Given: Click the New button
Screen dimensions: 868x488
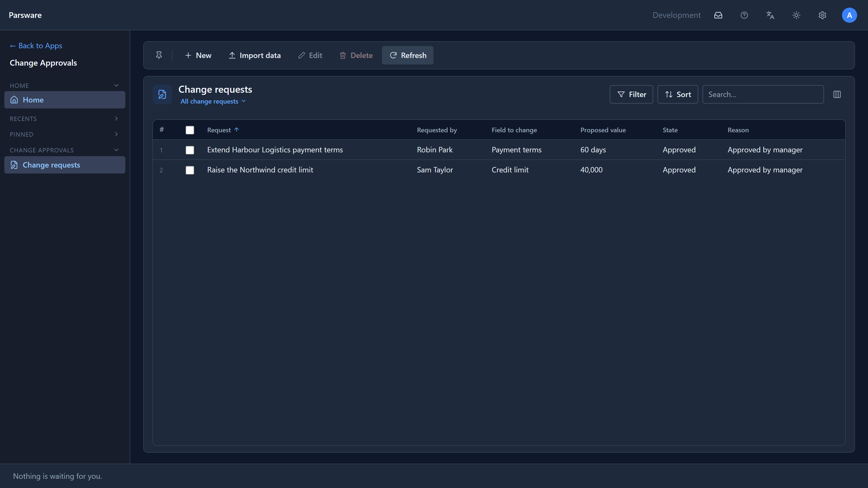Looking at the screenshot, I should (x=198, y=55).
